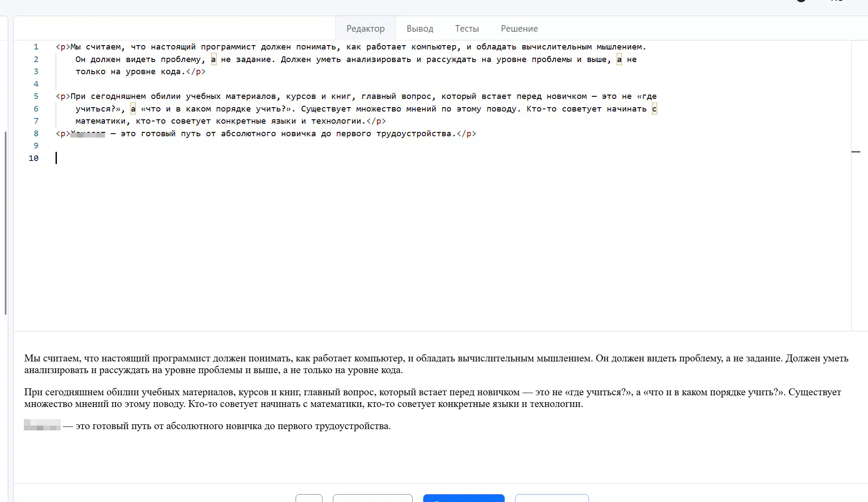Click line number 1 in the gutter
Viewport: 868px width, 502px height.
pos(36,47)
